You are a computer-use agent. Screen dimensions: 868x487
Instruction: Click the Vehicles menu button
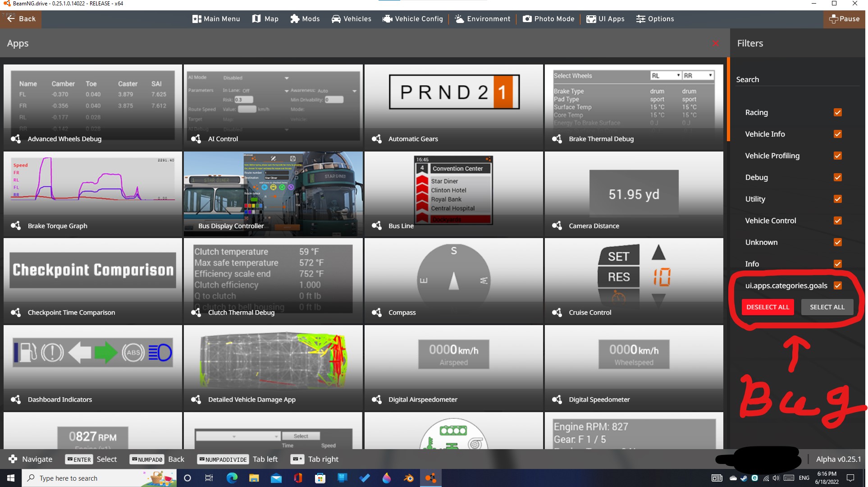pos(352,19)
